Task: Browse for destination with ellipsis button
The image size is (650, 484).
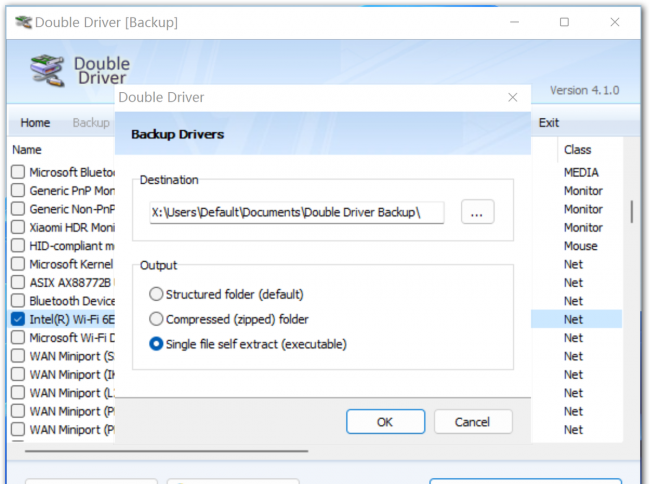Action: pyautogui.click(x=478, y=212)
